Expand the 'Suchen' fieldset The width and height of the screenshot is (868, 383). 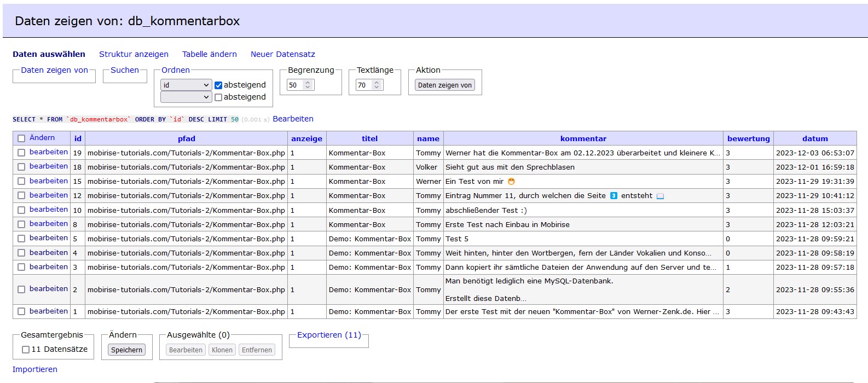[x=125, y=70]
